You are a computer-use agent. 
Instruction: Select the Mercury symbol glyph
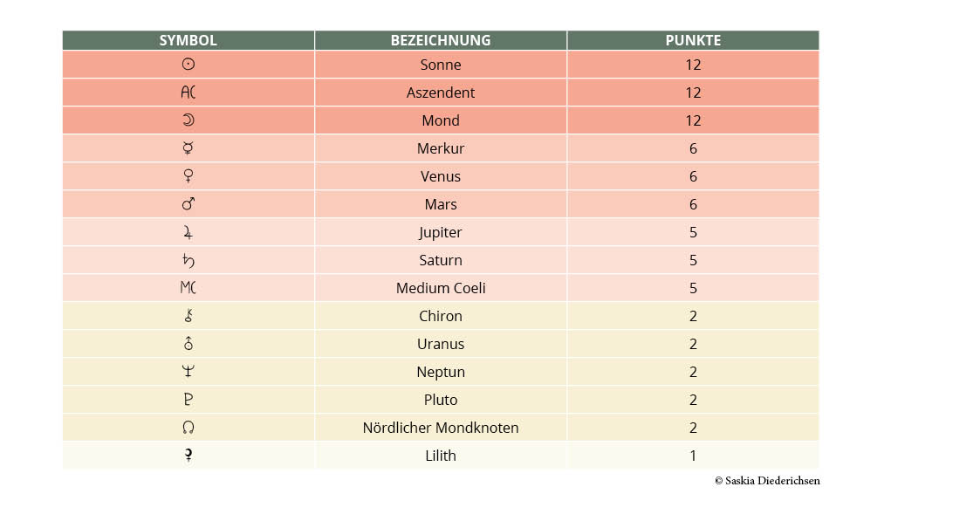point(188,148)
